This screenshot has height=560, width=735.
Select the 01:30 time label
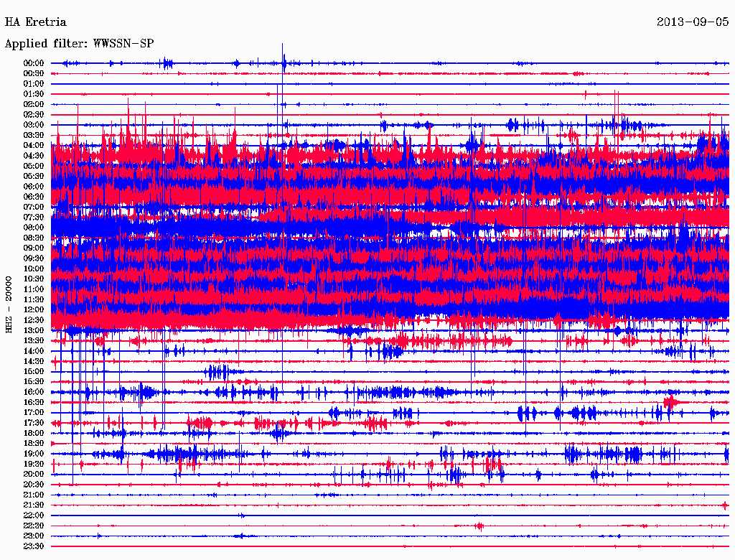coord(34,94)
